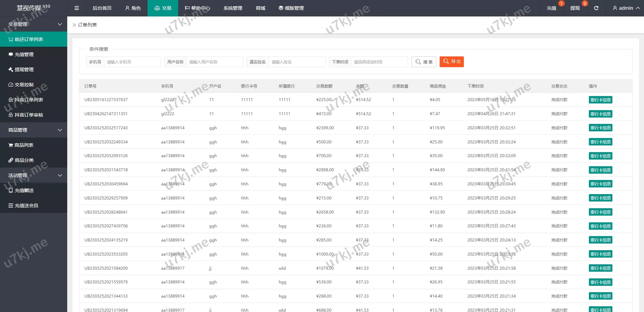The height and width of the screenshot is (312, 644).
Task: Click the 充值 notification item with badge
Action: [551, 8]
